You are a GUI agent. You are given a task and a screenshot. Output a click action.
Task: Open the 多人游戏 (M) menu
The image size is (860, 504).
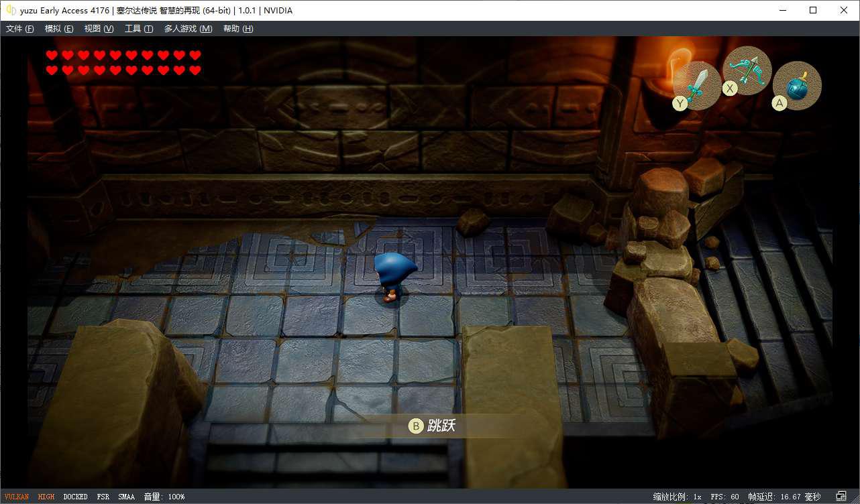(x=188, y=29)
